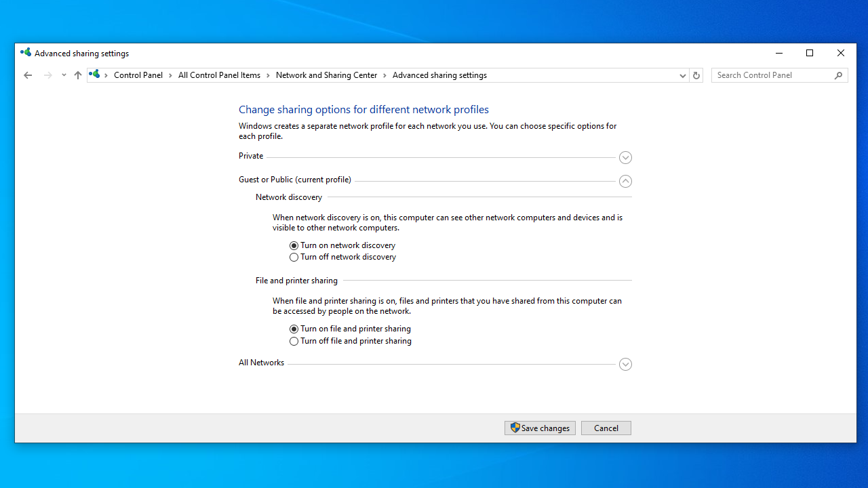Go to Network and Sharing Center breadcrumb
Viewport: 868px width, 488px height.
tap(326, 75)
